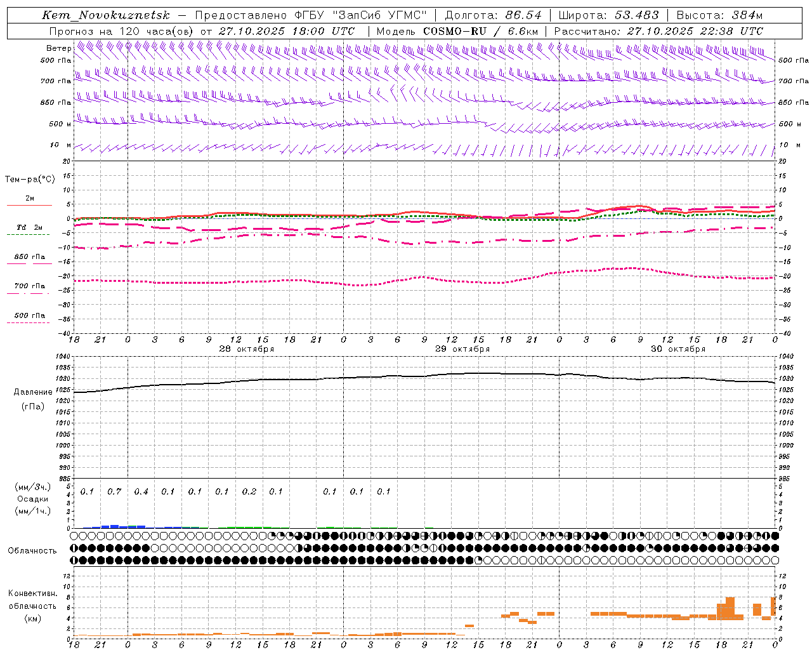Image resolution: width=812 pixels, height=650 pixels.
Task: Click the Долгота: 86.54 value
Action: pyautogui.click(x=493, y=15)
